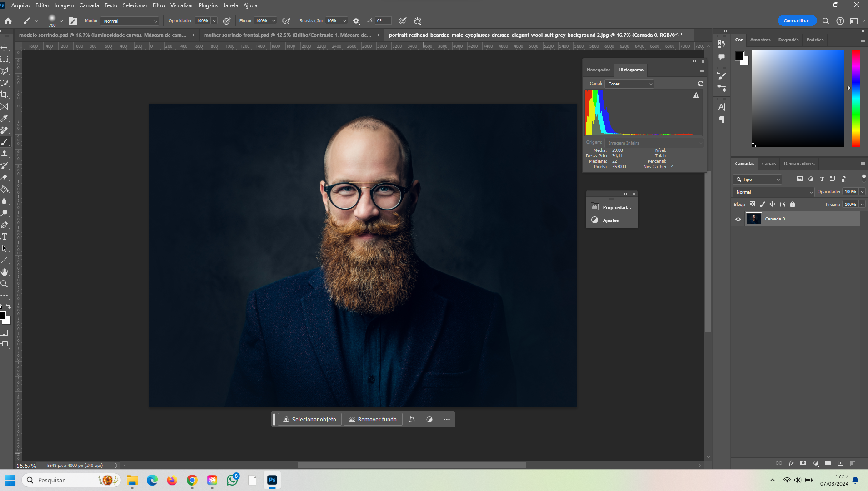The height and width of the screenshot is (491, 868).
Task: Select the Zoom tool
Action: point(5,284)
